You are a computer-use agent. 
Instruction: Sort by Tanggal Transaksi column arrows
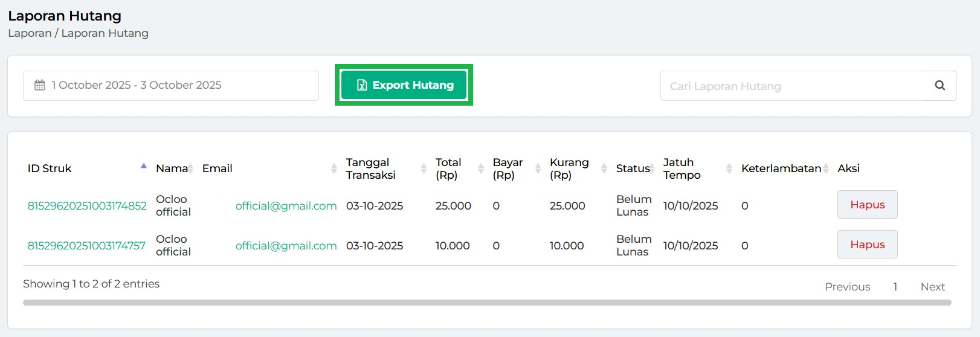[424, 168]
